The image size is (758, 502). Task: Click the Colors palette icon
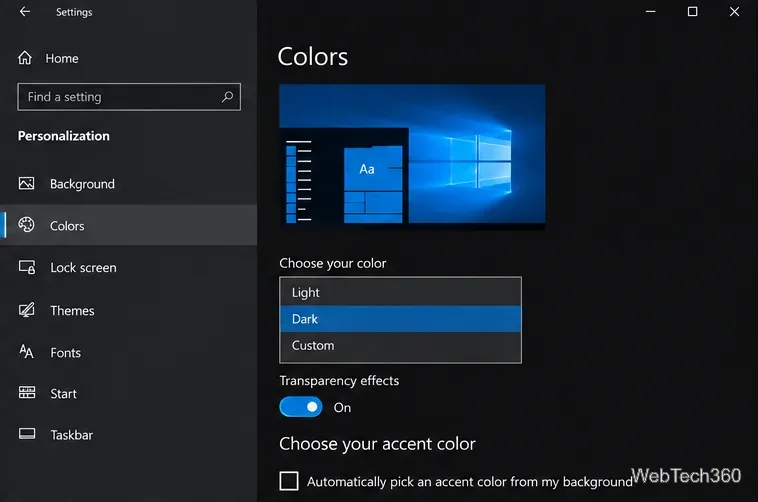pos(27,225)
